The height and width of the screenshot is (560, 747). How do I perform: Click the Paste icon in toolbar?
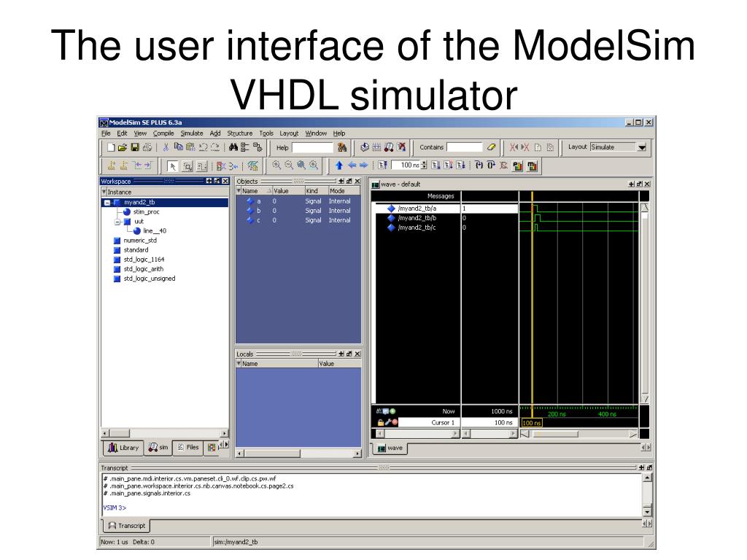(x=190, y=147)
